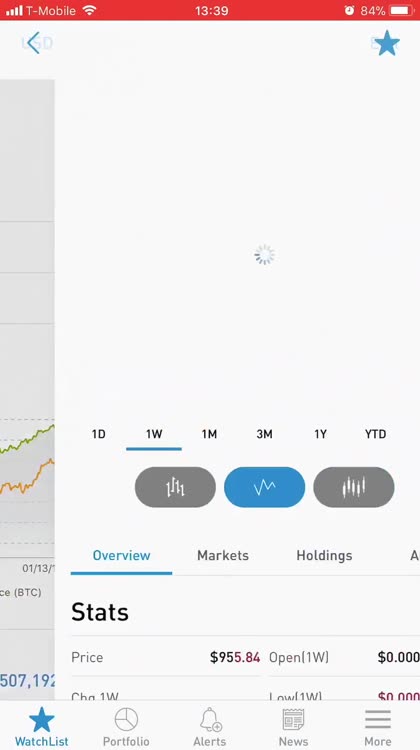Open the More menu
The image size is (420, 750).
[378, 727]
